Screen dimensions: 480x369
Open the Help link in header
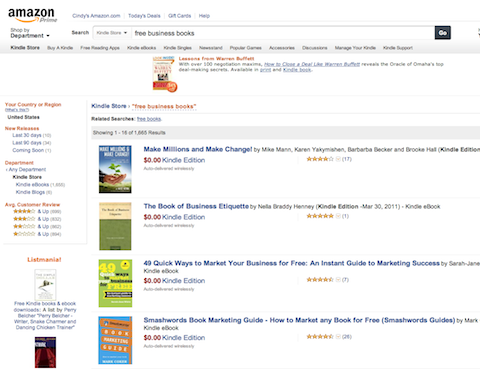click(204, 16)
